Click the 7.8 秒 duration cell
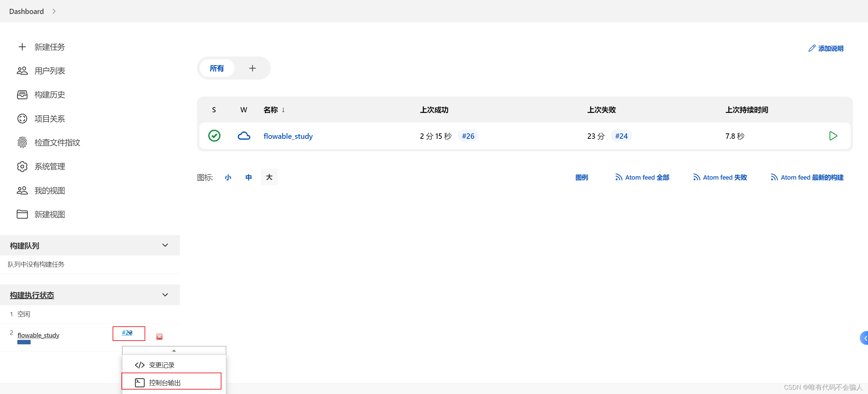 pyautogui.click(x=735, y=136)
